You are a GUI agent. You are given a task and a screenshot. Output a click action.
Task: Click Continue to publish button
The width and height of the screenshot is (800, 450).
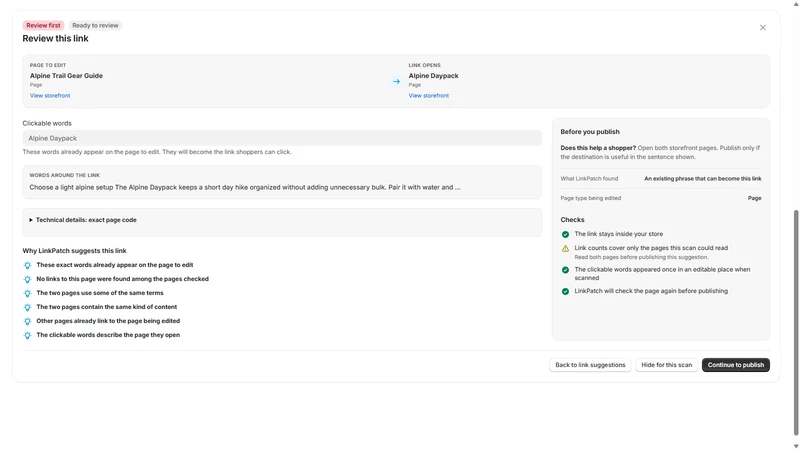[736, 365]
